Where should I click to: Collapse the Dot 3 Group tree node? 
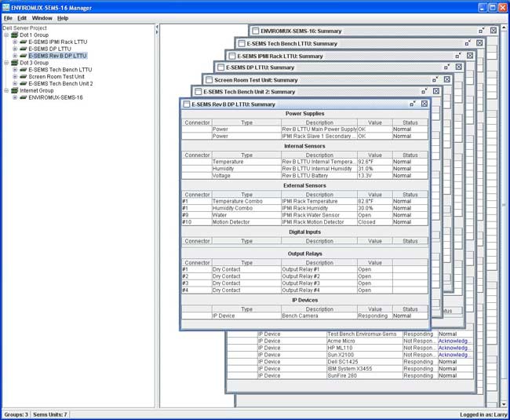[5, 63]
